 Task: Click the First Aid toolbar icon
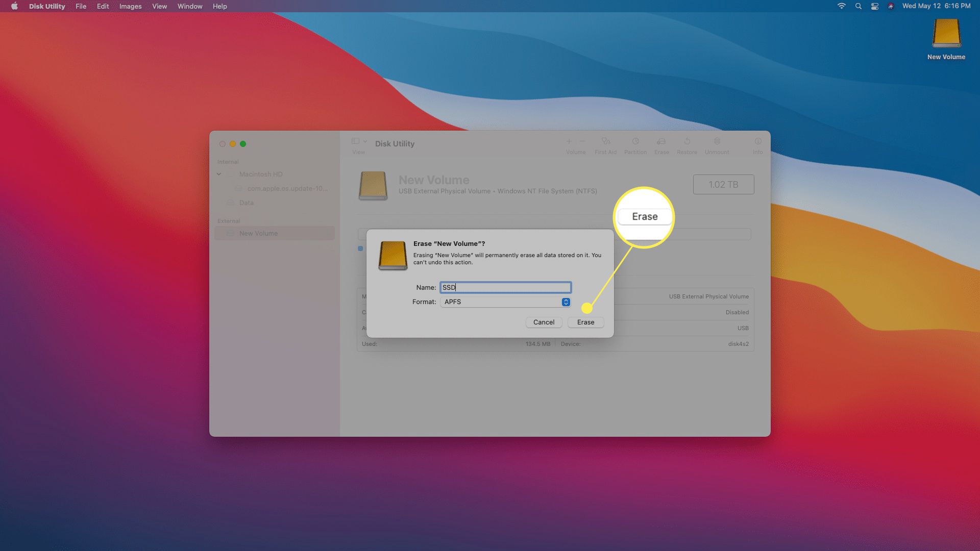tap(605, 141)
